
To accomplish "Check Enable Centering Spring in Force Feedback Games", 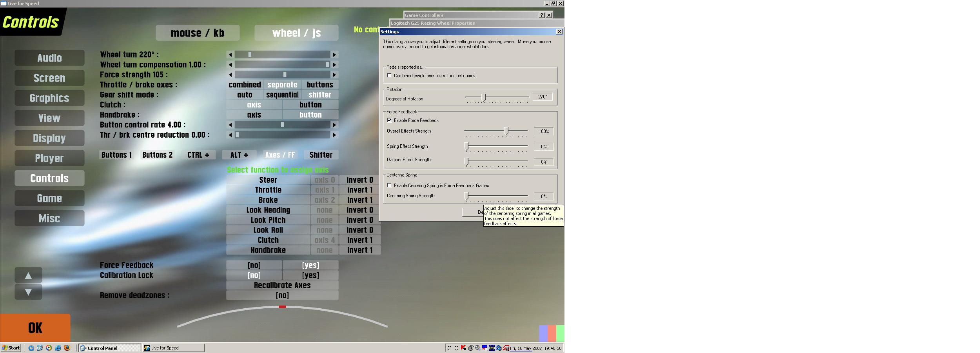I will point(389,186).
